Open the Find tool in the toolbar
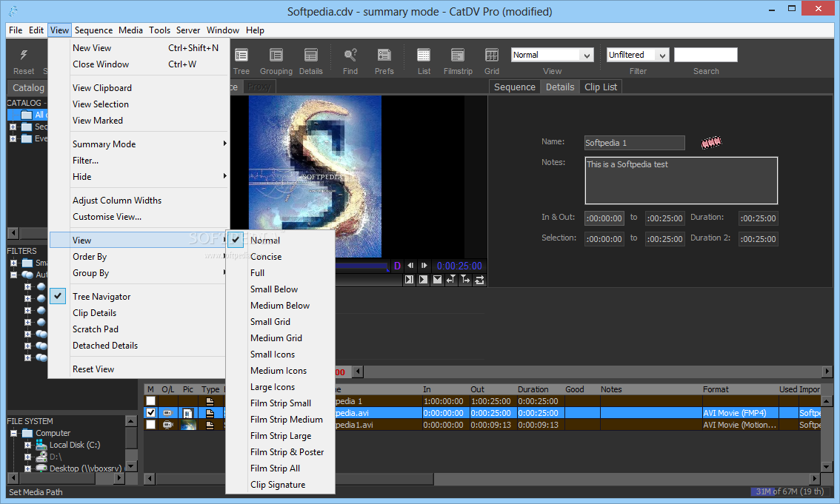The width and height of the screenshot is (840, 504). pos(350,55)
